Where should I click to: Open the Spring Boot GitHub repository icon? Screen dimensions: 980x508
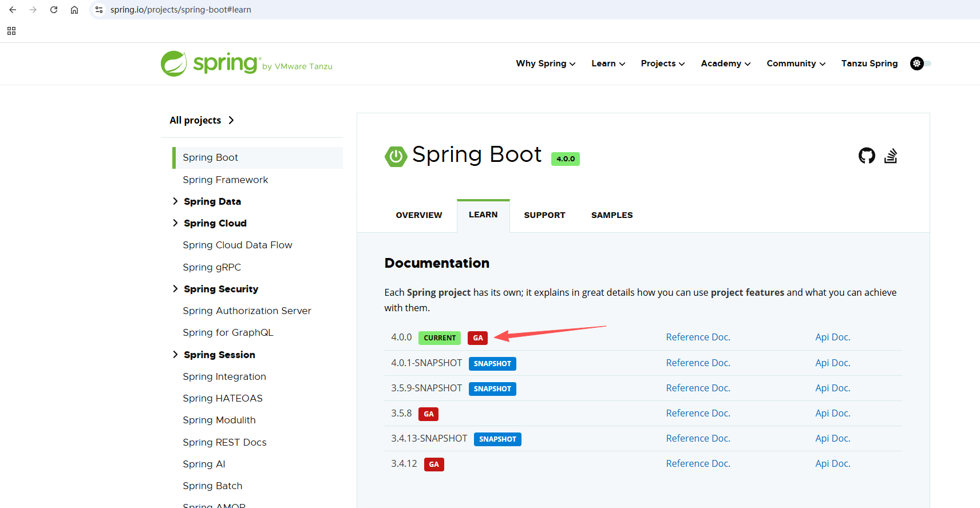(x=867, y=156)
